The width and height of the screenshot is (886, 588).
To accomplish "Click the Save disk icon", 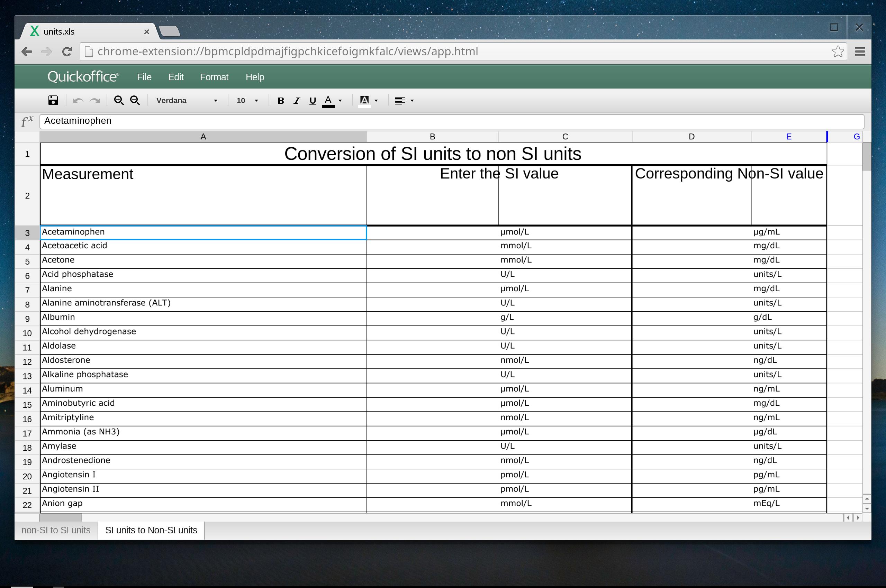I will [x=53, y=100].
